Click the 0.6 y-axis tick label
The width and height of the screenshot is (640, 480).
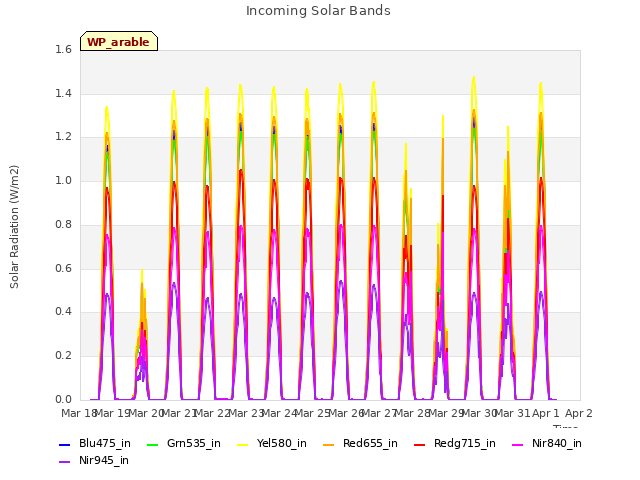pyautogui.click(x=63, y=268)
